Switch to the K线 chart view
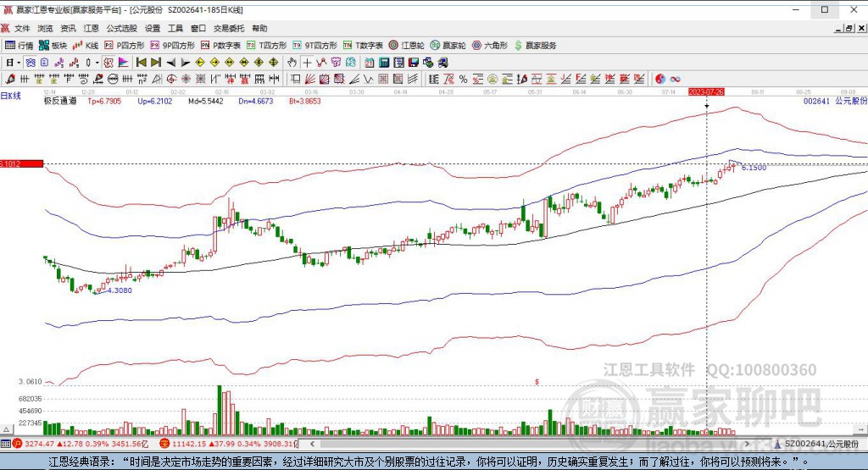Screen dimensions: 868x470 (86, 46)
